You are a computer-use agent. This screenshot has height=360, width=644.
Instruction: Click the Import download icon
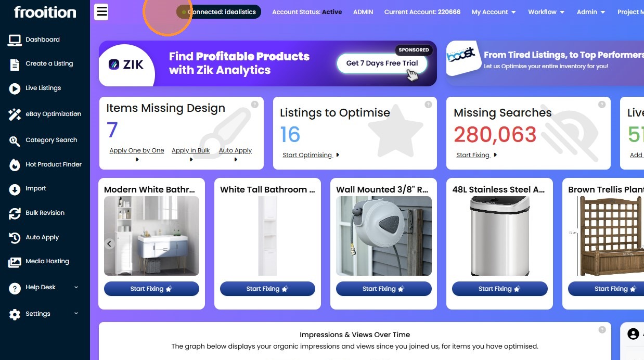[x=15, y=189]
